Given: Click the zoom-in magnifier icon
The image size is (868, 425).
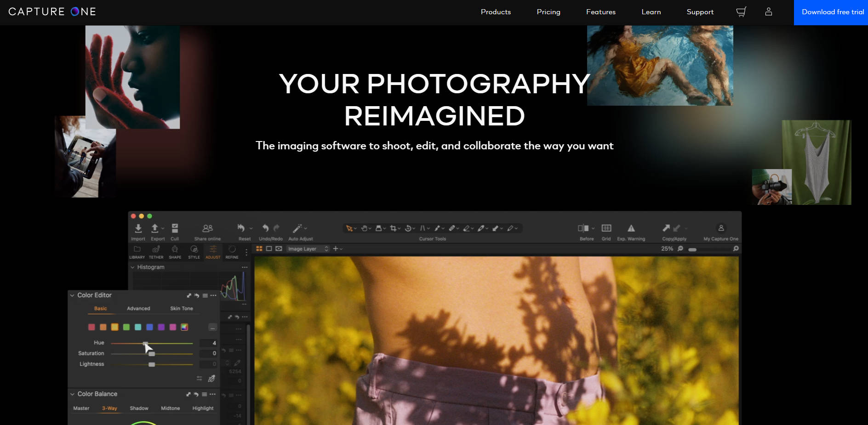Looking at the screenshot, I should click(736, 249).
